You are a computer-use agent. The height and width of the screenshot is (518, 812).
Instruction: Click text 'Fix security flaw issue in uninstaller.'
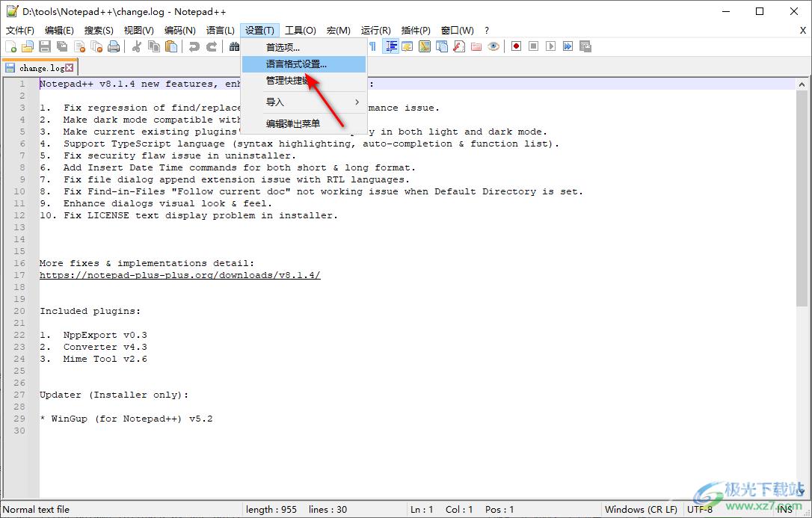[x=179, y=155]
